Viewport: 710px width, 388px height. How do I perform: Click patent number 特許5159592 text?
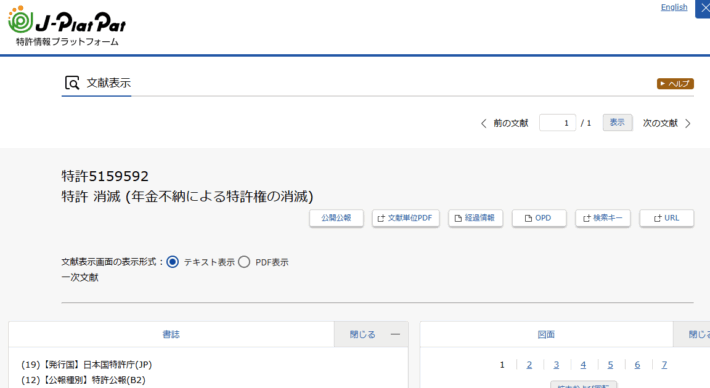(105, 176)
